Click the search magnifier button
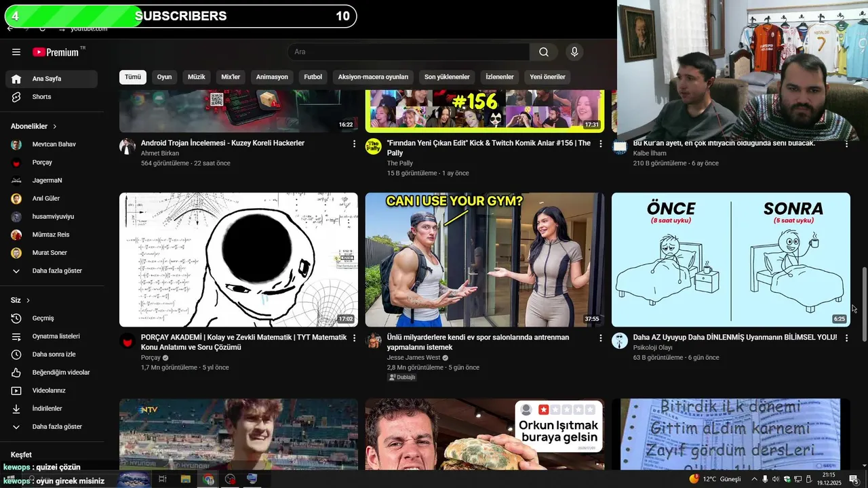 click(x=544, y=52)
